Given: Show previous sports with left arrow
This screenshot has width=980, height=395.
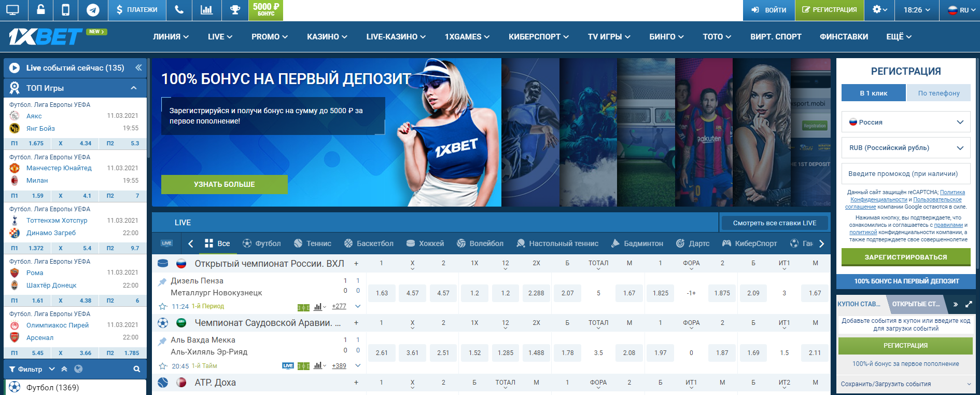Looking at the screenshot, I should 191,243.
